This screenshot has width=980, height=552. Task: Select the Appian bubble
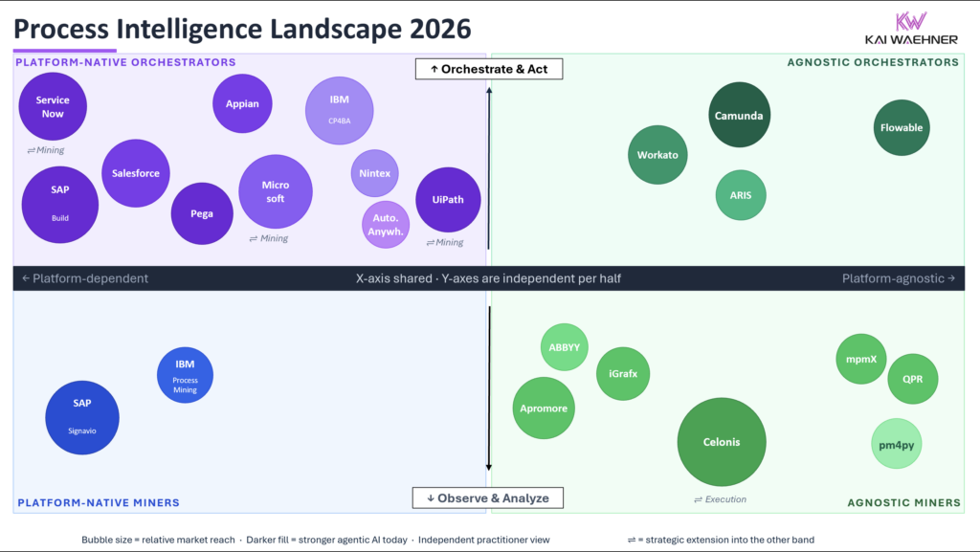pos(242,103)
